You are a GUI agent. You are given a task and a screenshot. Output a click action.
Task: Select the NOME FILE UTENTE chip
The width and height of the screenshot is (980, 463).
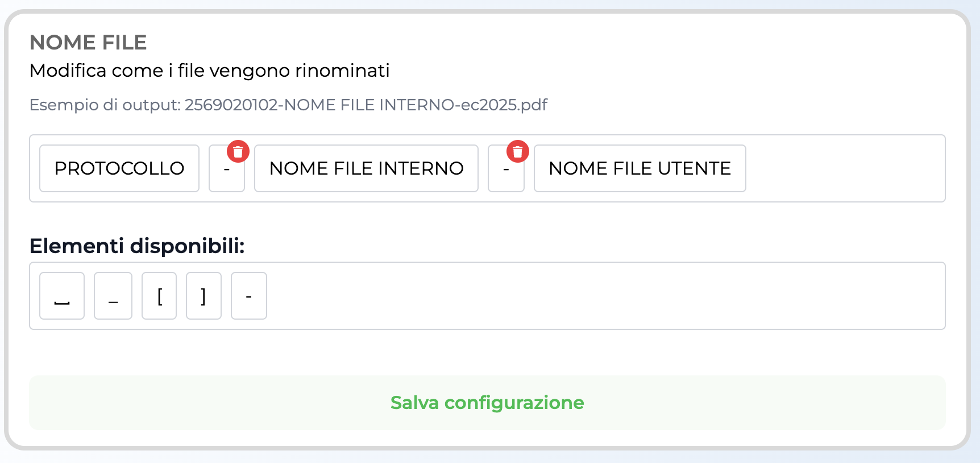pos(639,168)
